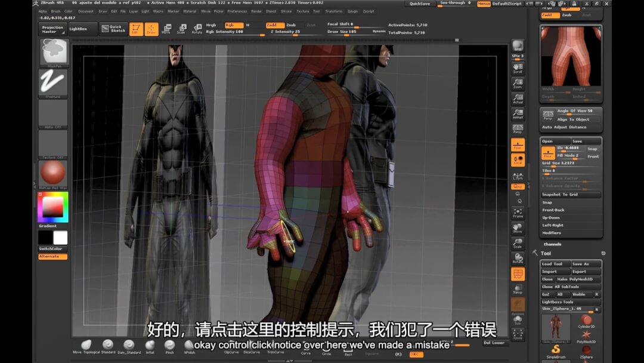Expand the Front-Back section
Screen dimensions: 644x363
[x=553, y=210]
